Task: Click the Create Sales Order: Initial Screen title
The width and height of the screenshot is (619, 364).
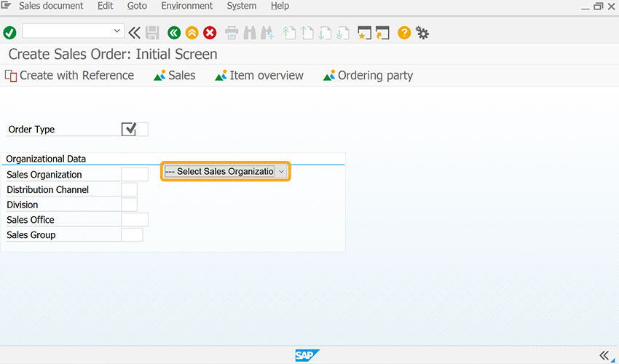Action: (x=113, y=54)
